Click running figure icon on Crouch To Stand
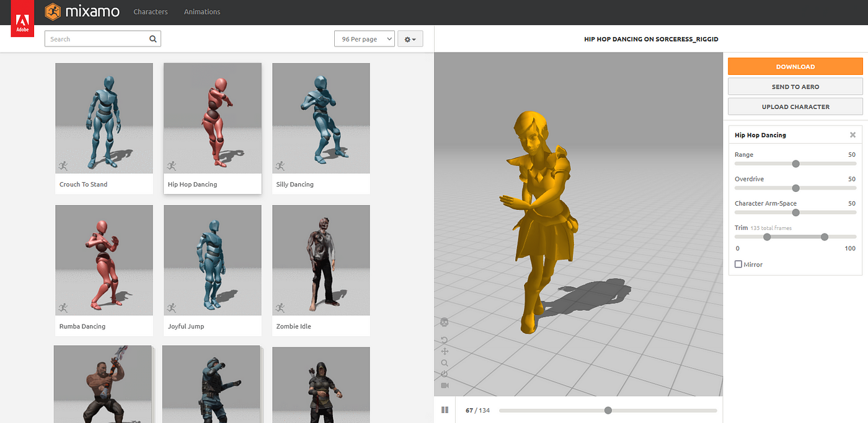The width and height of the screenshot is (868, 423). point(63,166)
